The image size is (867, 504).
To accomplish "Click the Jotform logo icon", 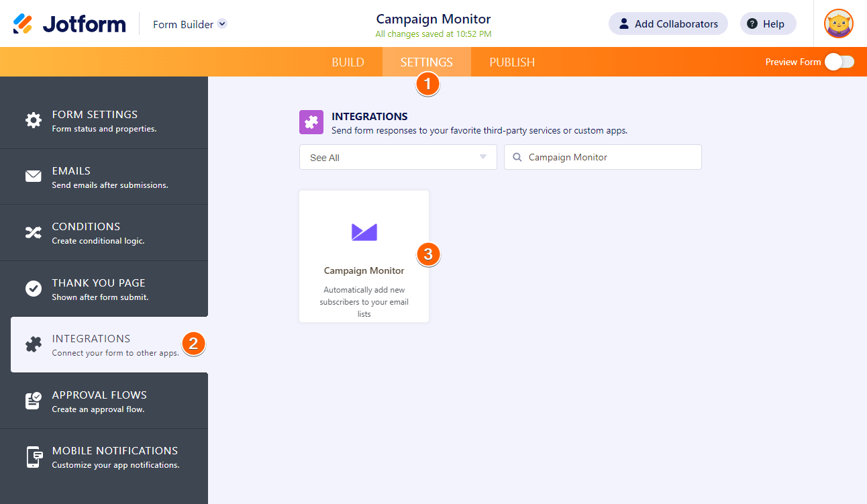I will (x=23, y=24).
